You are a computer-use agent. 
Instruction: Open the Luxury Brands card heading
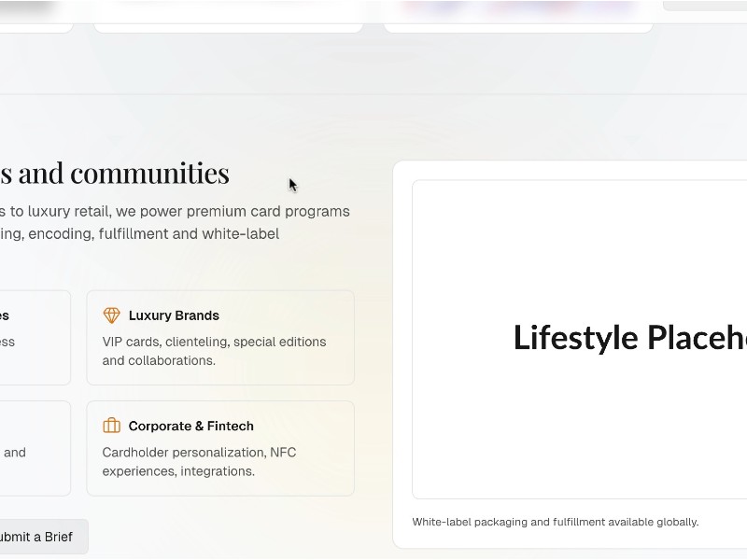tap(174, 315)
